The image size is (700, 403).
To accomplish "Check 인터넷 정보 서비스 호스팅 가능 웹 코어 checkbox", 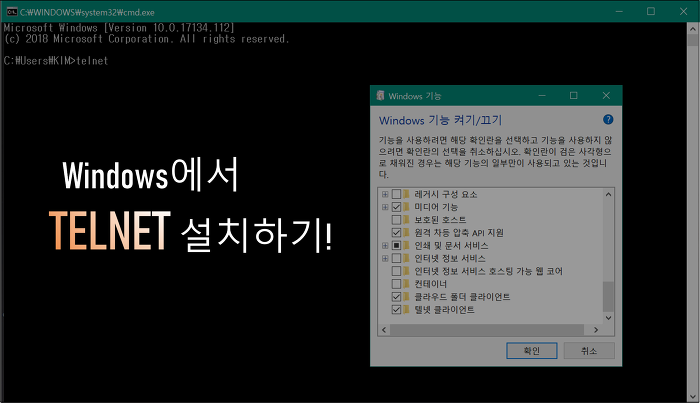I will pyautogui.click(x=396, y=271).
